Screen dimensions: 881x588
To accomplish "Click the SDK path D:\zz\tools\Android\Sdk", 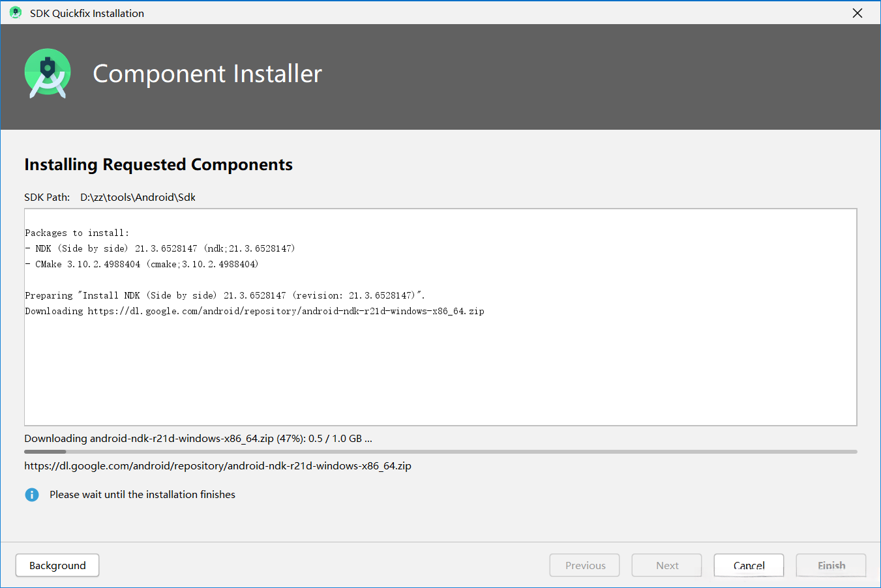I will [x=138, y=197].
